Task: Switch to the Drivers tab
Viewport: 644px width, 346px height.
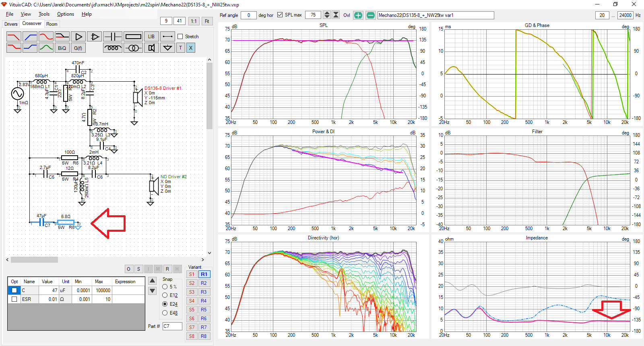Action: [x=11, y=24]
